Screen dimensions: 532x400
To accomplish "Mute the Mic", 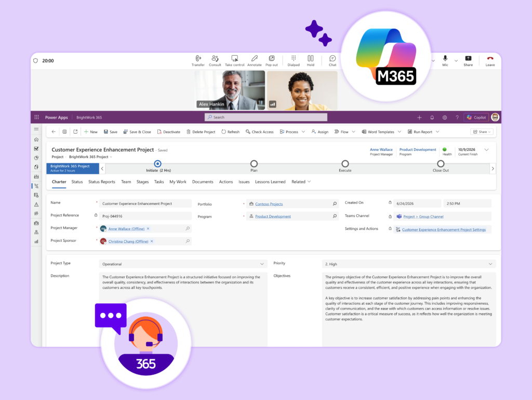I will coord(445,61).
